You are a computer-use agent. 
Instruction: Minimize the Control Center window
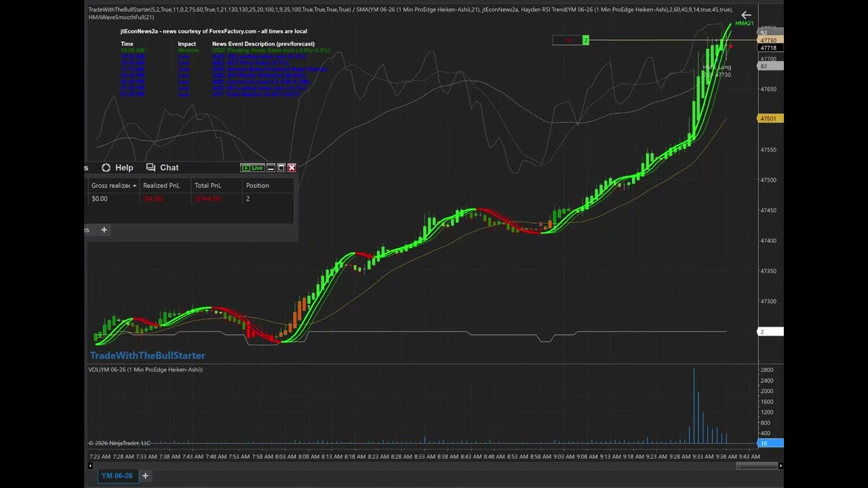coord(271,167)
